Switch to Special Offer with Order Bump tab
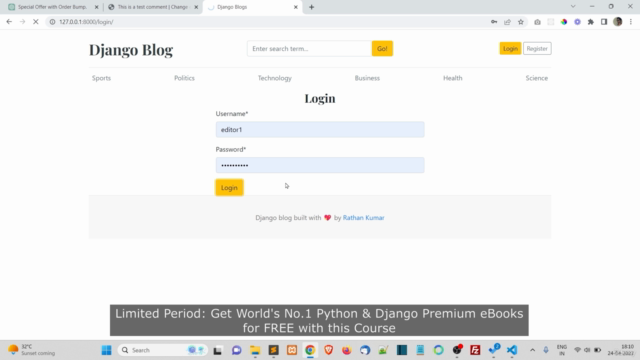The image size is (640, 360). [52, 7]
